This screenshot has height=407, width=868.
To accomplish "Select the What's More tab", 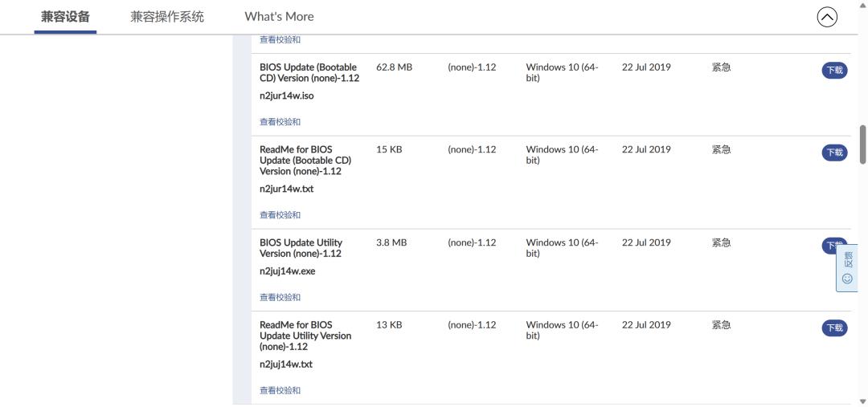I will (279, 17).
